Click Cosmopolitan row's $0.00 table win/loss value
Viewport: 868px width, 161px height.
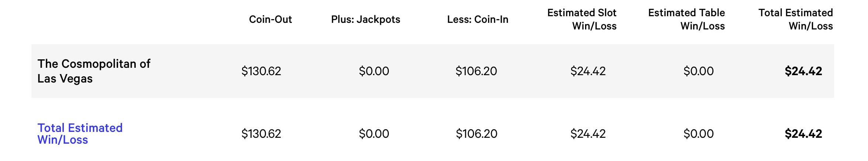coord(698,71)
